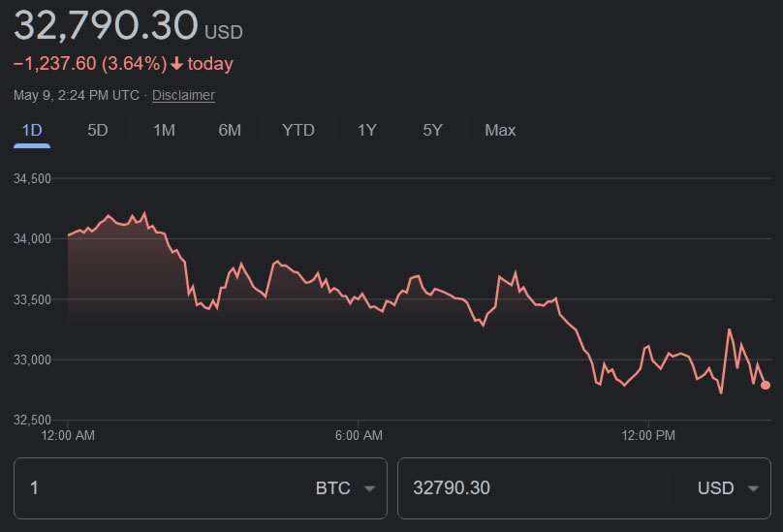
Task: Open the Disclaimer link
Action: pyautogui.click(x=183, y=95)
